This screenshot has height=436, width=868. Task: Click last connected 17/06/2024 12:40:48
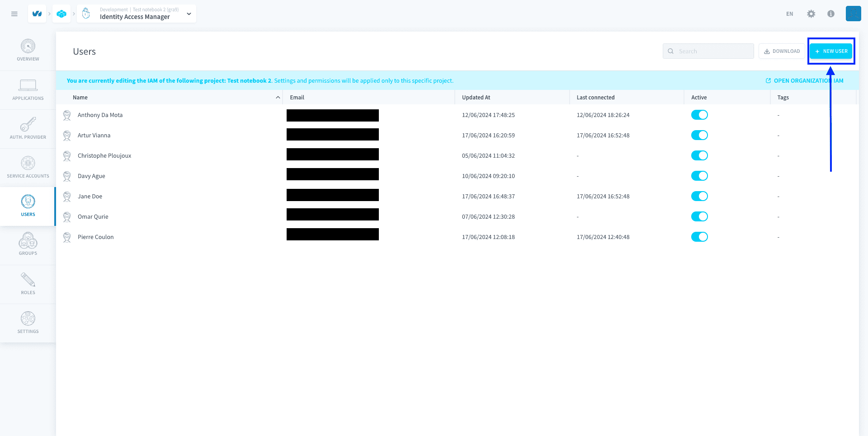coord(603,237)
